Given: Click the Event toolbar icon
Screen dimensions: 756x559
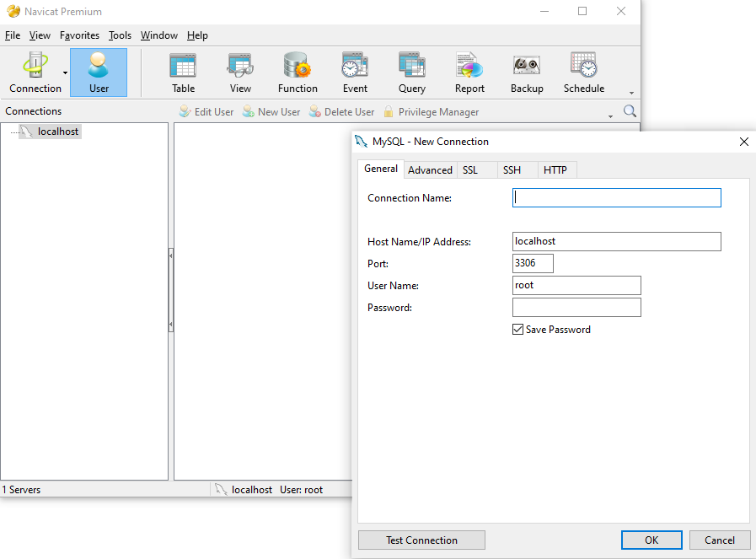Looking at the screenshot, I should click(355, 73).
